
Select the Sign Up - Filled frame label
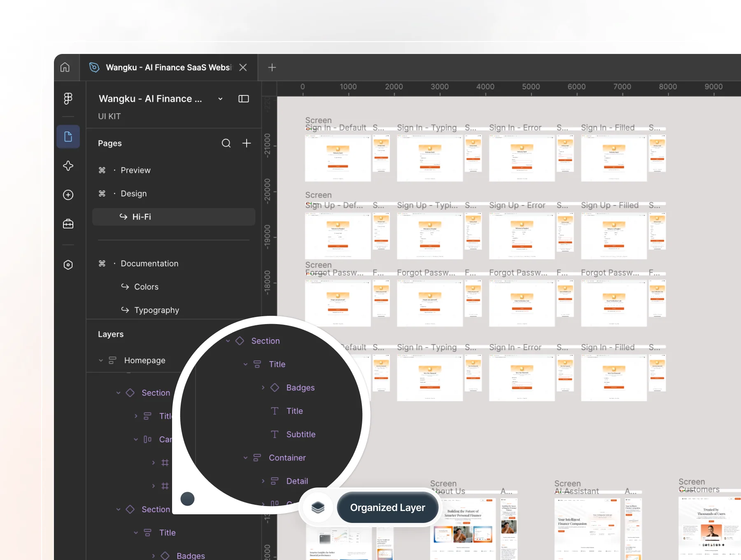pos(610,205)
